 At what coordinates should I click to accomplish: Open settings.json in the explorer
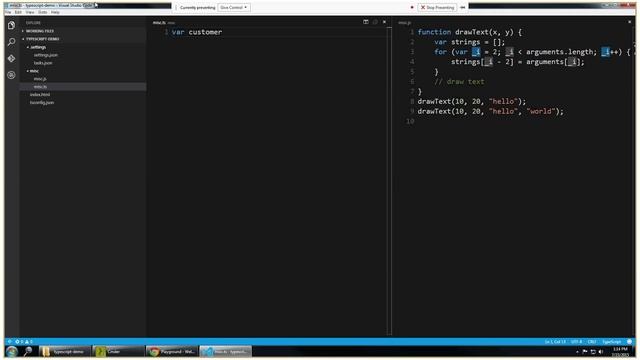46,55
